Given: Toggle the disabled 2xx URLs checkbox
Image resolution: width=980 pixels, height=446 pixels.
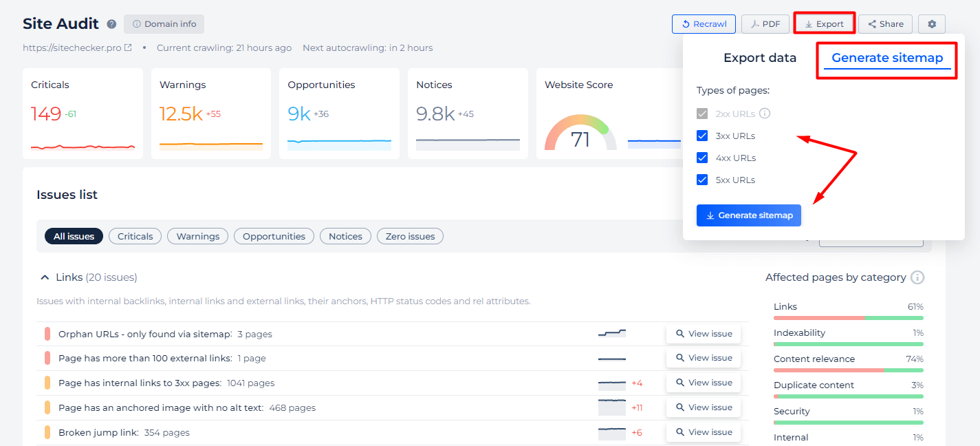Looking at the screenshot, I should [x=702, y=114].
